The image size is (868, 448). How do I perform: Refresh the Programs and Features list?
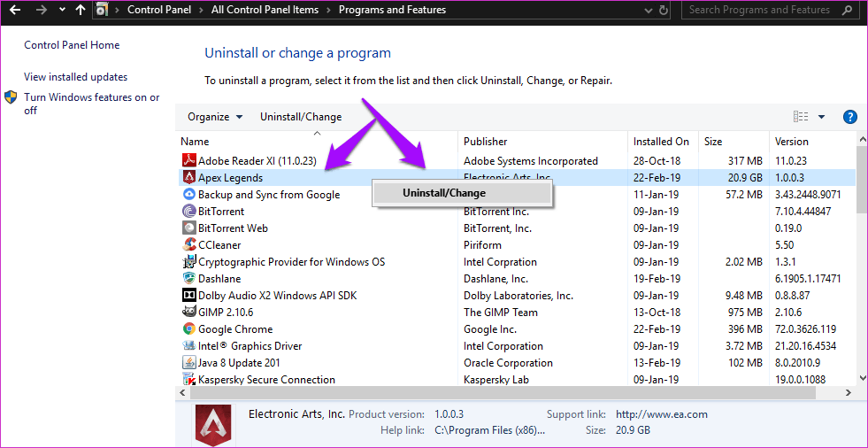(664, 10)
